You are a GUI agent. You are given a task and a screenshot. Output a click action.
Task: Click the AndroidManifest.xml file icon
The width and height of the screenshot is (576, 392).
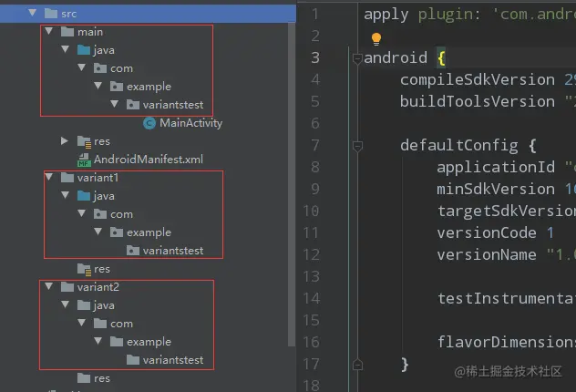84,160
